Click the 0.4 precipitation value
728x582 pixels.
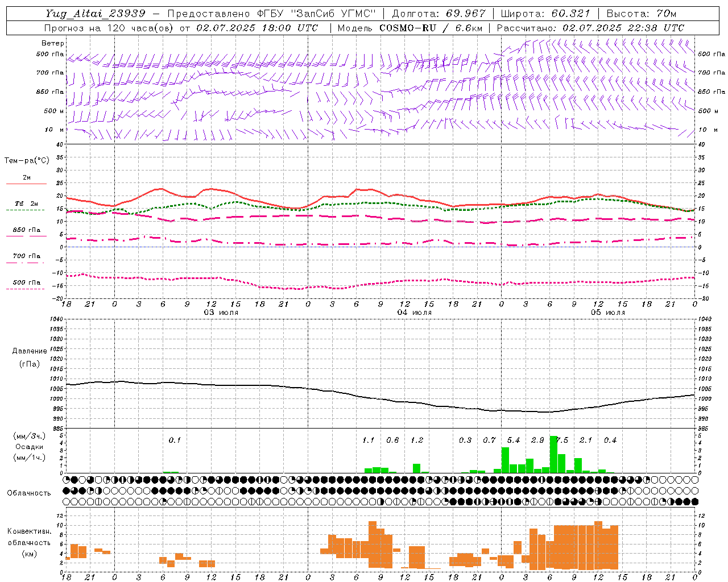[x=610, y=440]
